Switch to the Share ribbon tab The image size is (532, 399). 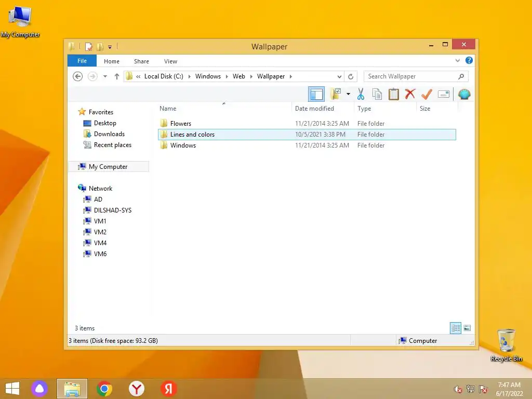point(141,61)
